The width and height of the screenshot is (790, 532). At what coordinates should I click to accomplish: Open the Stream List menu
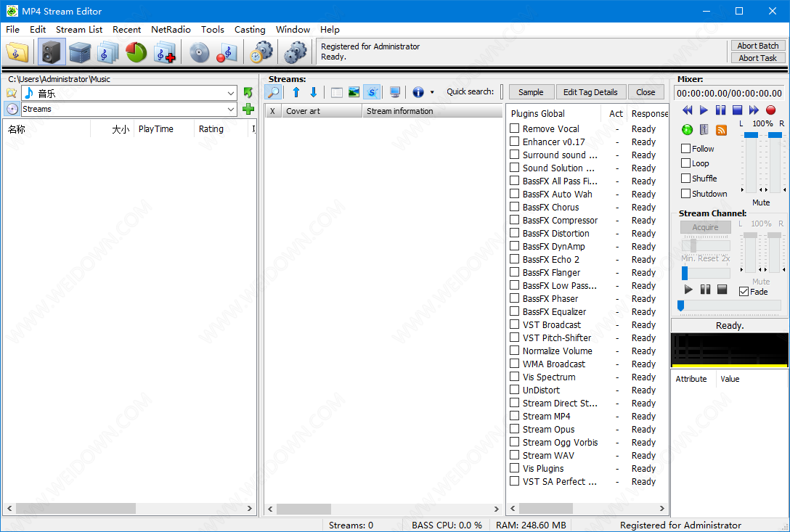[x=79, y=29]
